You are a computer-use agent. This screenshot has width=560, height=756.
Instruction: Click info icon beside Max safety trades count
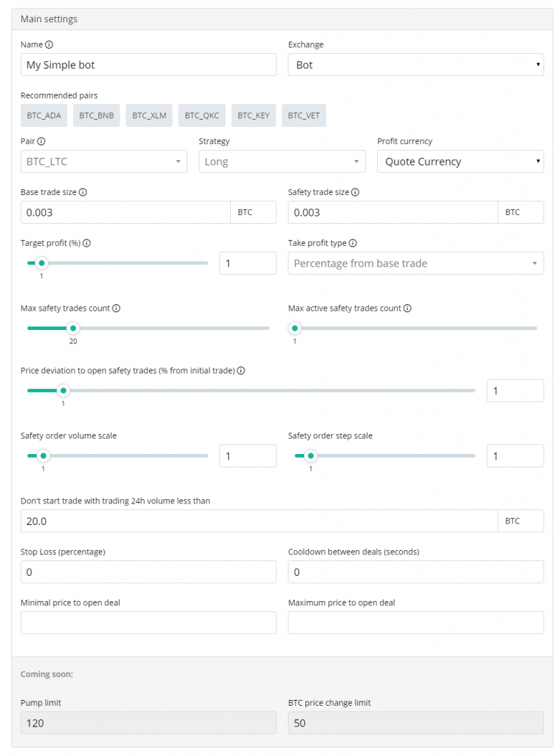[116, 309]
